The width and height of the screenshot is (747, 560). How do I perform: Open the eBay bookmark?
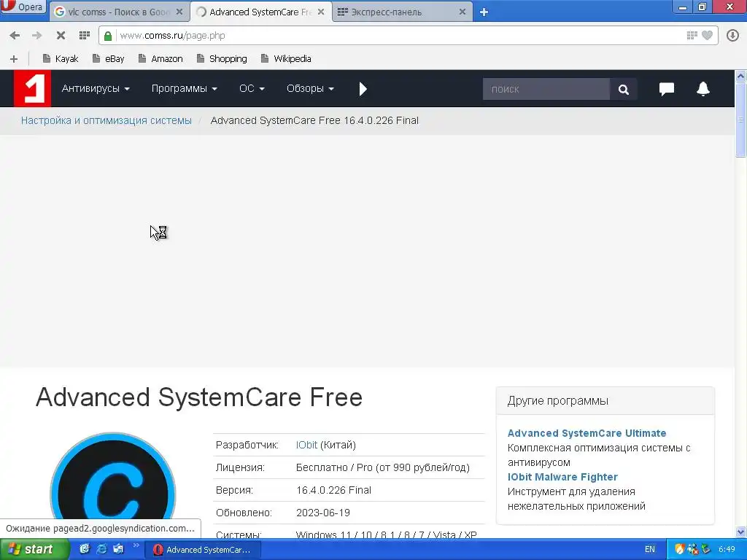(109, 58)
